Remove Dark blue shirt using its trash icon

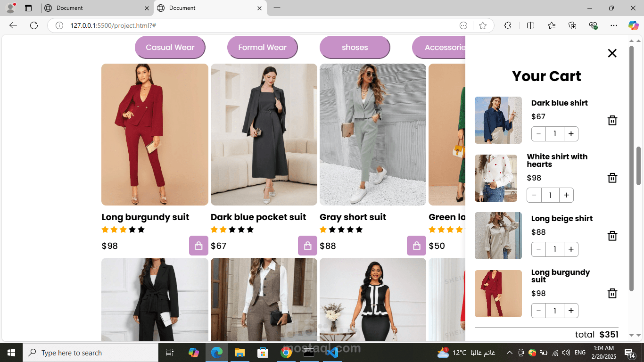(612, 120)
